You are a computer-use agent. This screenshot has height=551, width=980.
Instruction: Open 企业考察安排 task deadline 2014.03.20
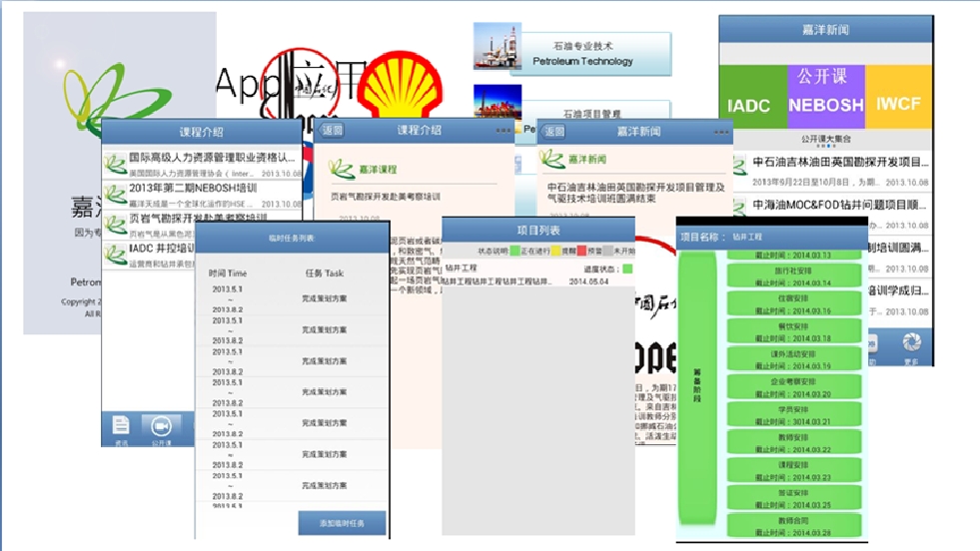coord(793,387)
